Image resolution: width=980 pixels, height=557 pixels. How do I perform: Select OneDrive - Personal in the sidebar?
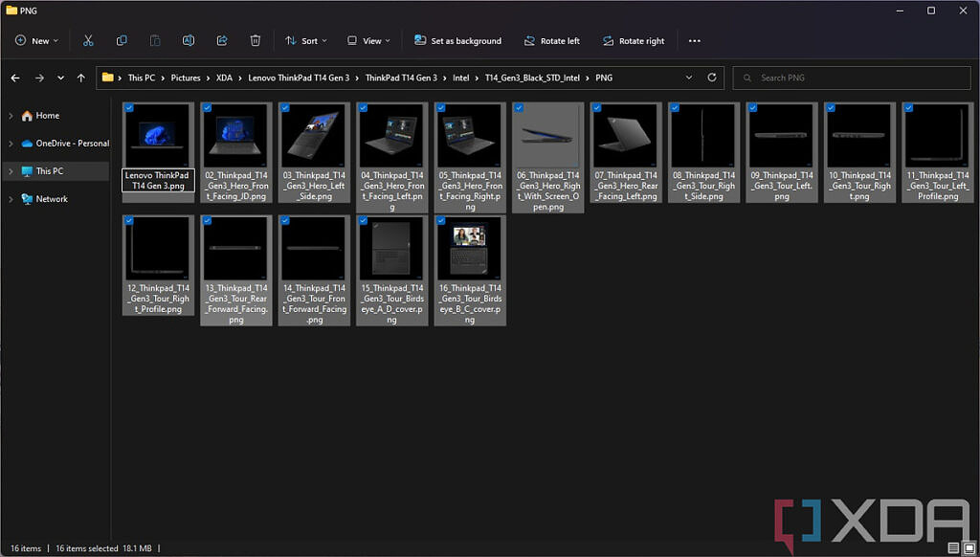coord(72,144)
